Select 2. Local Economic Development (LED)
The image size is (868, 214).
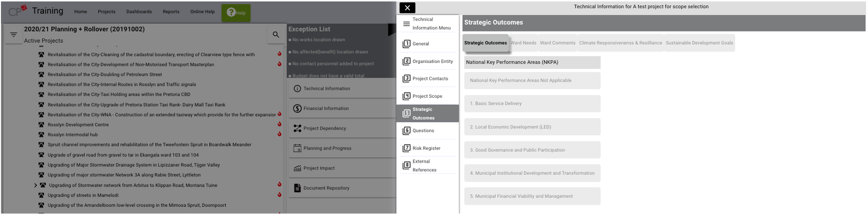pyautogui.click(x=532, y=127)
